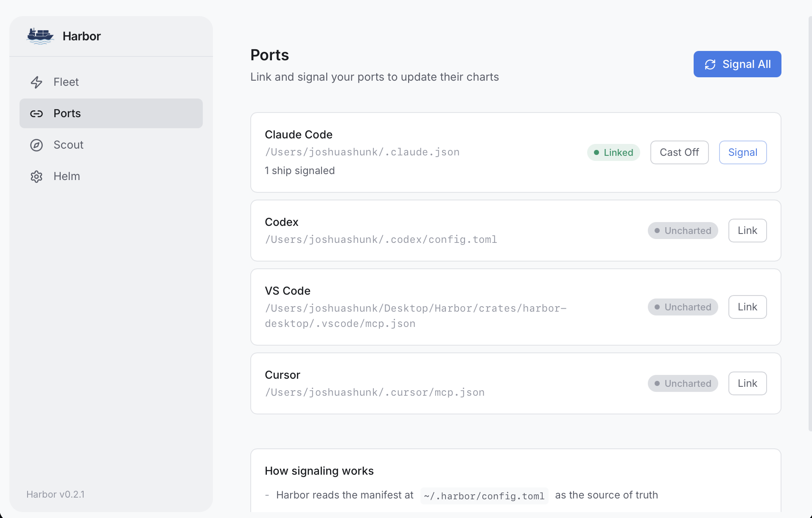
Task: Click the Helm gear icon
Action: tap(37, 176)
